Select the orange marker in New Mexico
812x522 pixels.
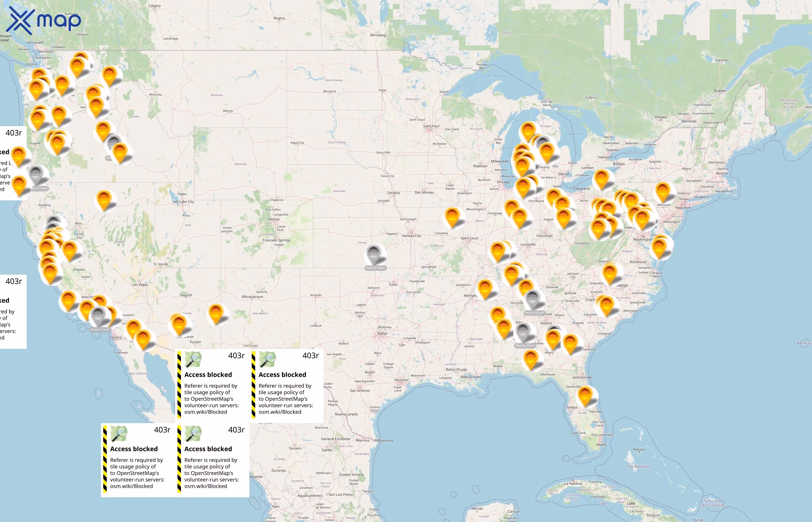[x=216, y=314]
